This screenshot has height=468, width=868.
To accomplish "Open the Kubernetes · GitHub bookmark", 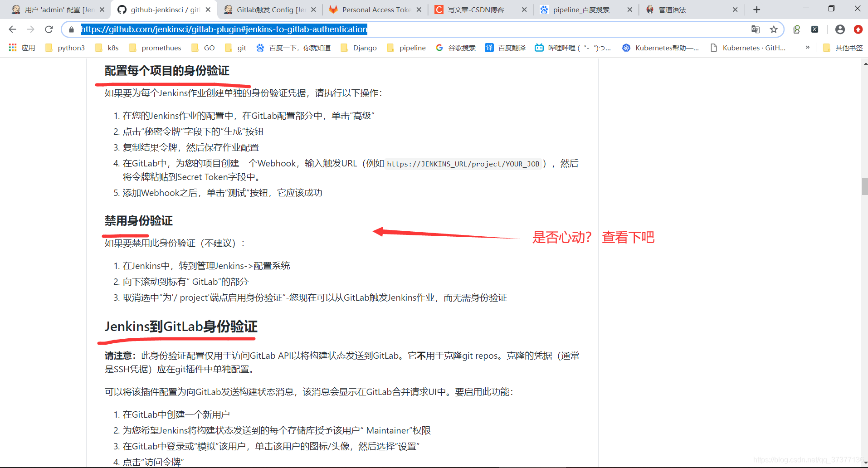I will pos(748,48).
